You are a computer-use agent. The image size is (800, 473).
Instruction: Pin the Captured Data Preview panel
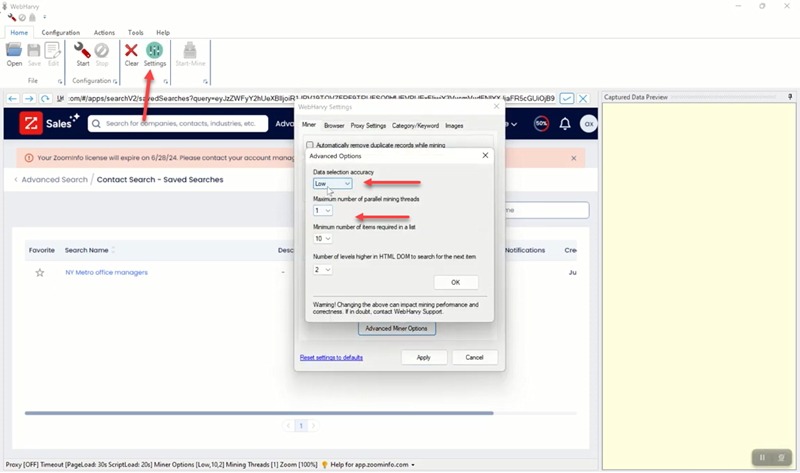[x=790, y=96]
